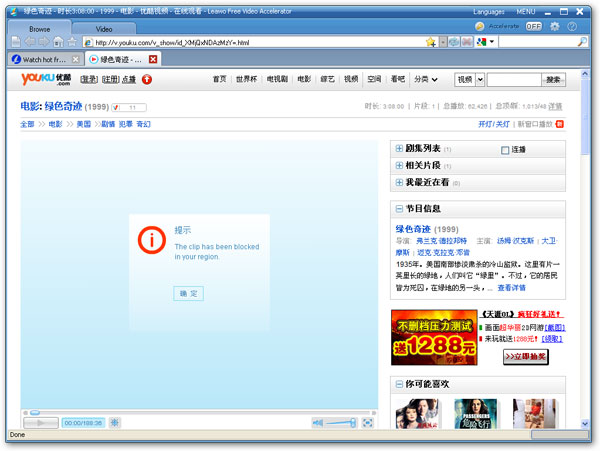Click the red up-arrow icon beside 点播
Viewport: 600px width, 451px height.
[147, 79]
